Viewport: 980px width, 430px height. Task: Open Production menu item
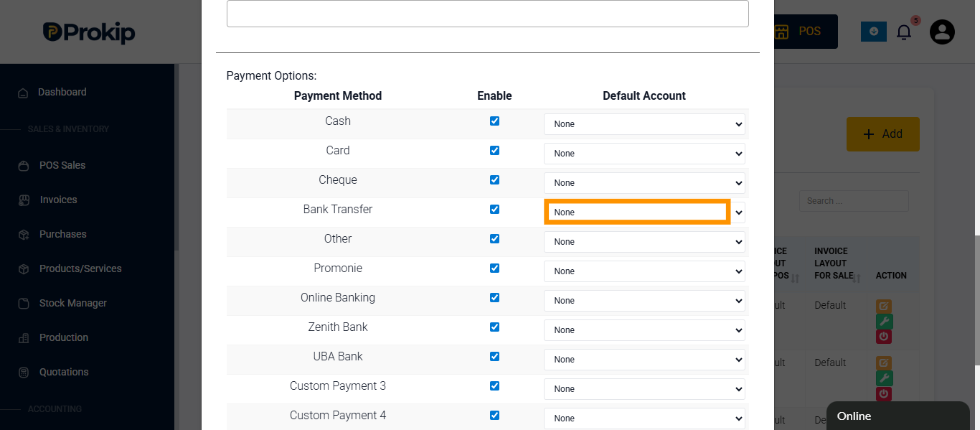pos(64,337)
